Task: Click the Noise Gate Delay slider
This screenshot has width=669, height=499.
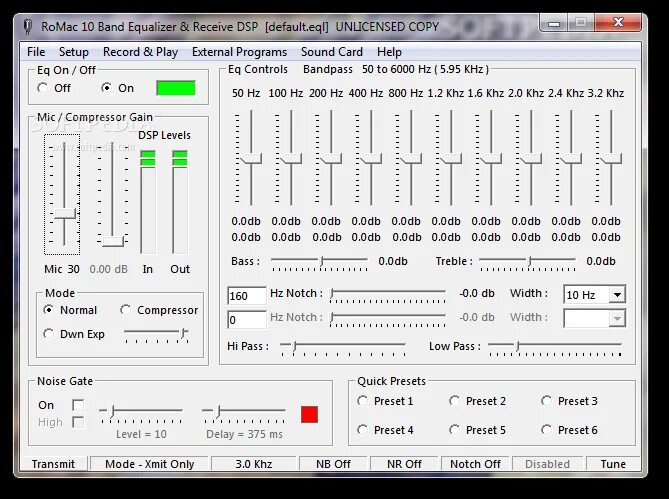Action: click(x=244, y=414)
